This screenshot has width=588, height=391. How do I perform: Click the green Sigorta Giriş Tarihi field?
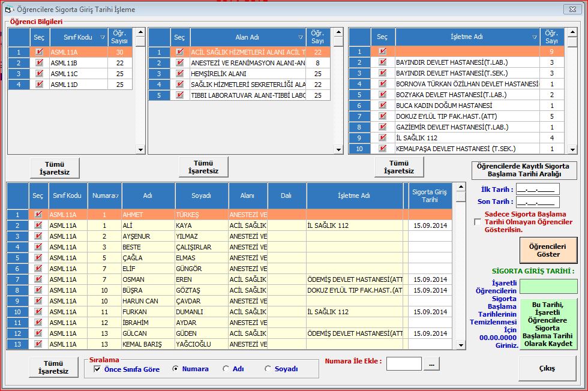(x=548, y=286)
